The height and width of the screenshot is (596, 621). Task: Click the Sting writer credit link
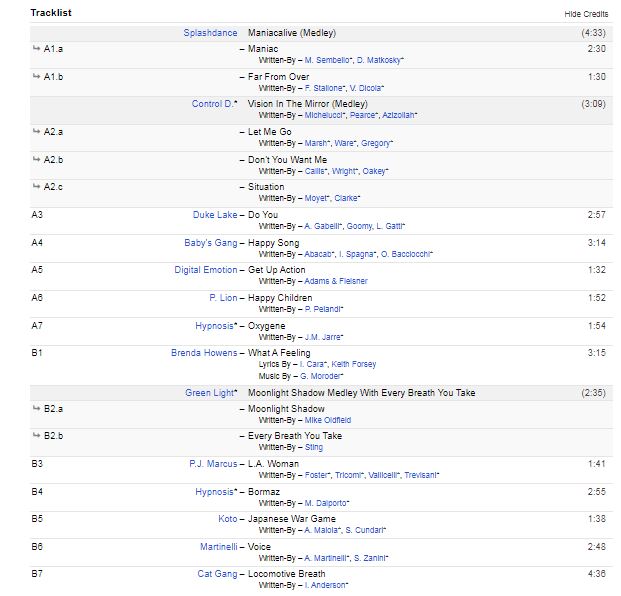(x=313, y=448)
